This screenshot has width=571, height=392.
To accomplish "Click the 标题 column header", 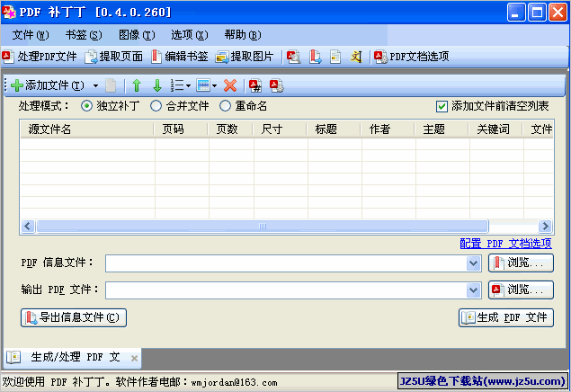I will (x=334, y=129).
